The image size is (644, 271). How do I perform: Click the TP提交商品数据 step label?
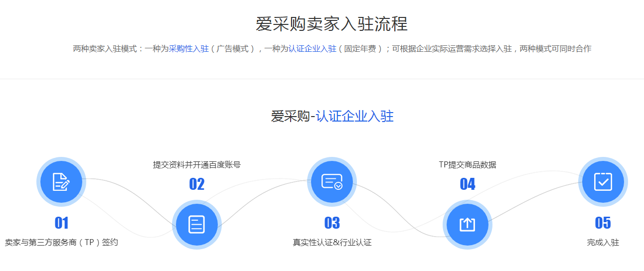pos(467,165)
